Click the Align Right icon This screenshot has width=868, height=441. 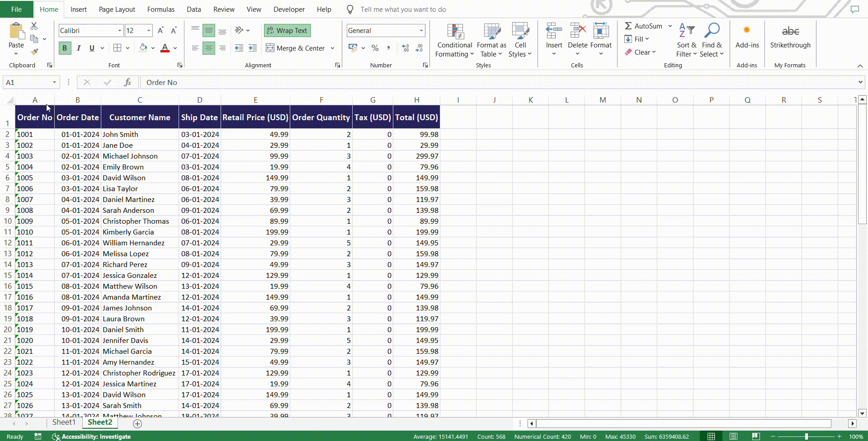222,48
